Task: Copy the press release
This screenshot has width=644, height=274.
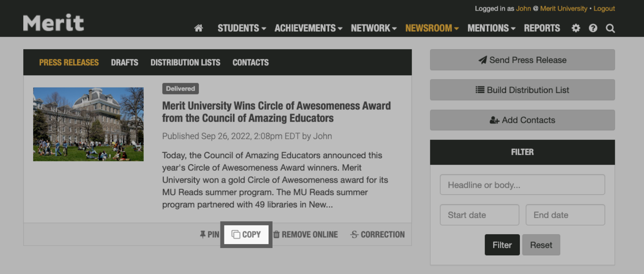Action: (246, 235)
